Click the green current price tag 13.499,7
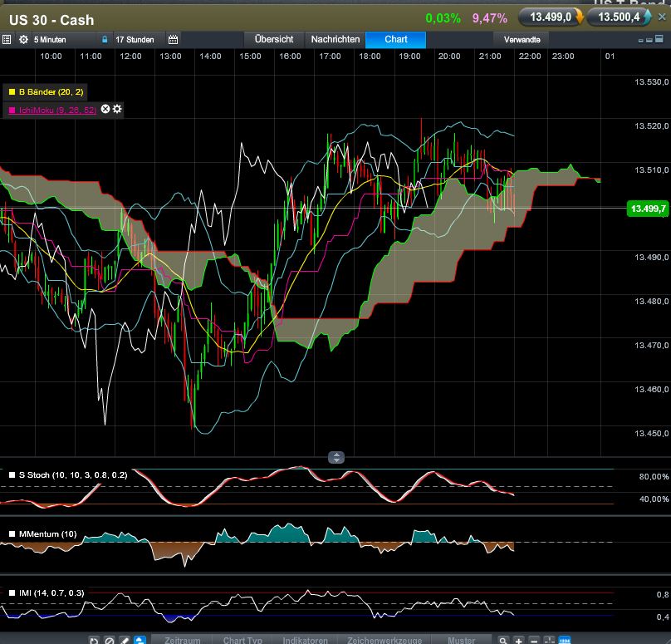Image resolution: width=671 pixels, height=644 pixels. 648,209
